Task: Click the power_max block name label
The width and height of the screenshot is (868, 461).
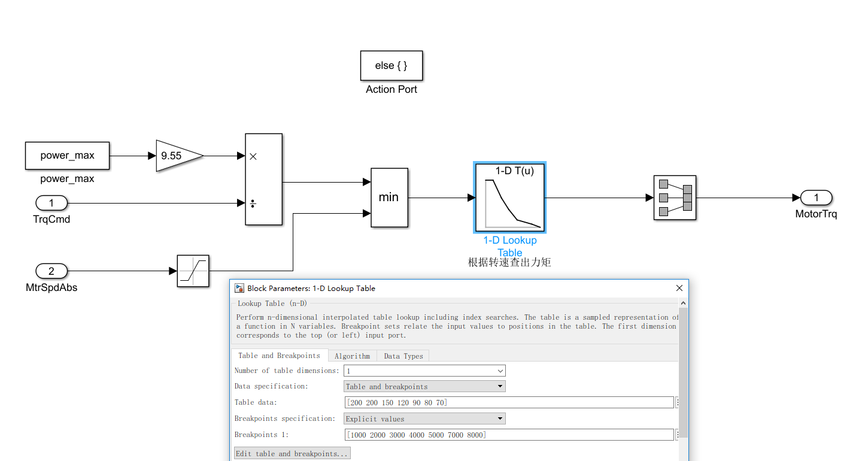Action: pos(67,179)
